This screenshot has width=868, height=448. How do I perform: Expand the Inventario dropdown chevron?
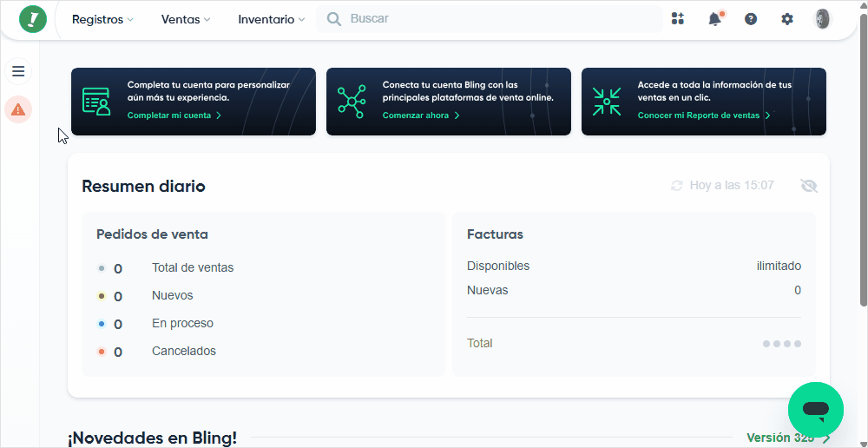pos(301,20)
